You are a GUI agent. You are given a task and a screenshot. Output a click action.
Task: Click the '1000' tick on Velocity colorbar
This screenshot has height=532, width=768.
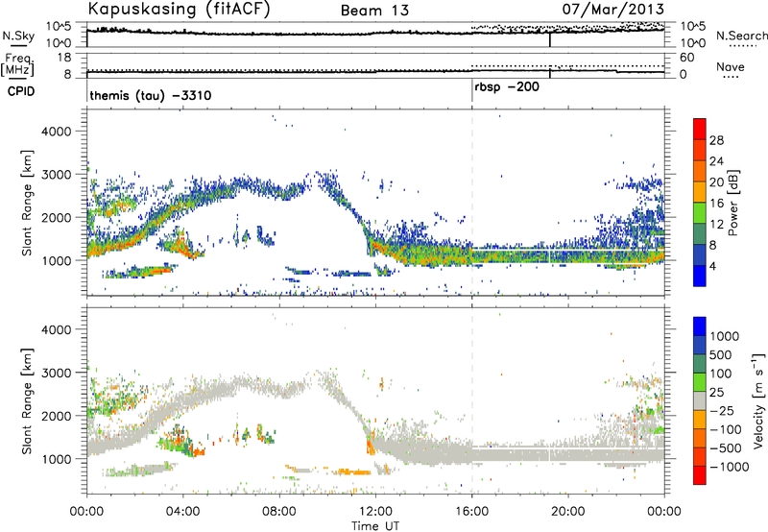(724, 336)
